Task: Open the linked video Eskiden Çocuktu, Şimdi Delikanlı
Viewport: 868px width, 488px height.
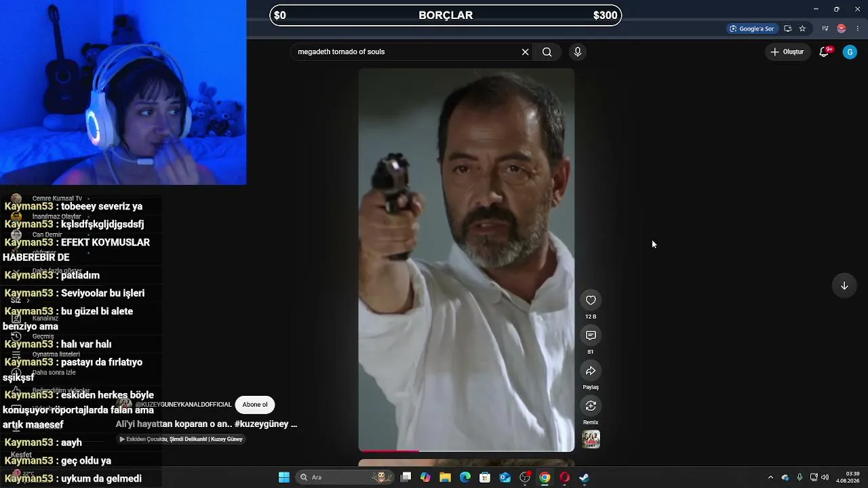Action: tap(181, 439)
